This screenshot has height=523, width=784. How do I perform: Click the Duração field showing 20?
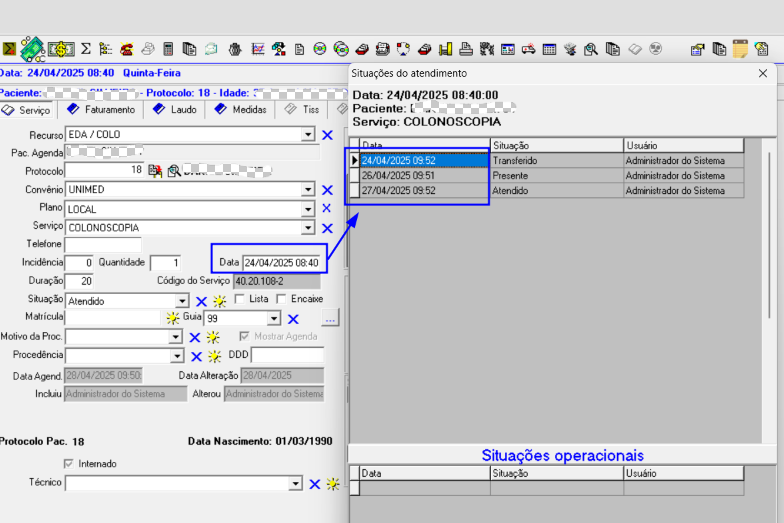79,281
